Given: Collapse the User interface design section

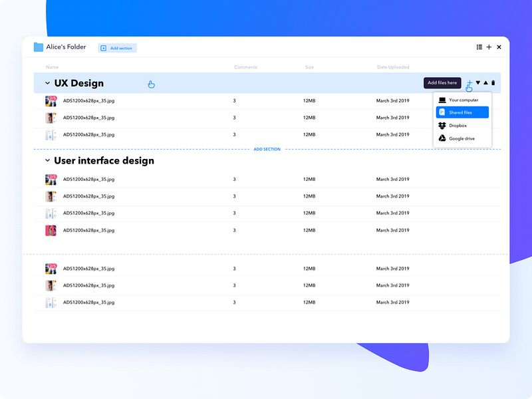Looking at the screenshot, I should tap(47, 160).
